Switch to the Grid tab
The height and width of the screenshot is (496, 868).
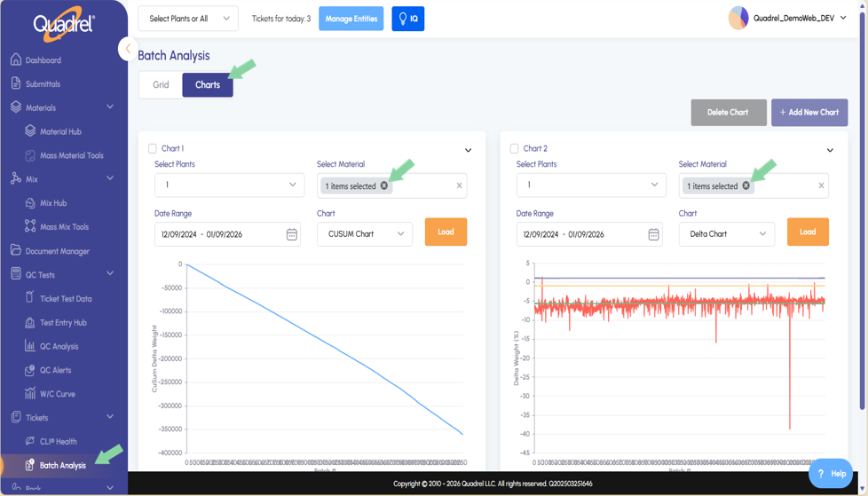(162, 84)
